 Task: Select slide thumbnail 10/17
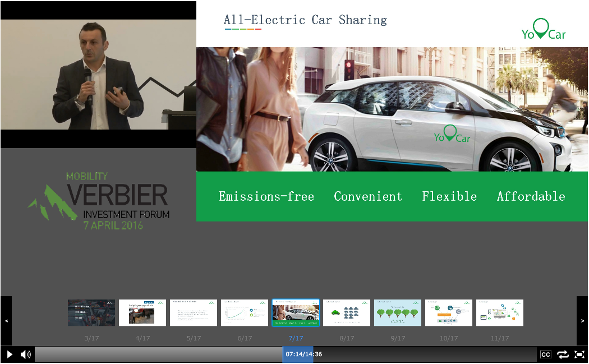449,312
